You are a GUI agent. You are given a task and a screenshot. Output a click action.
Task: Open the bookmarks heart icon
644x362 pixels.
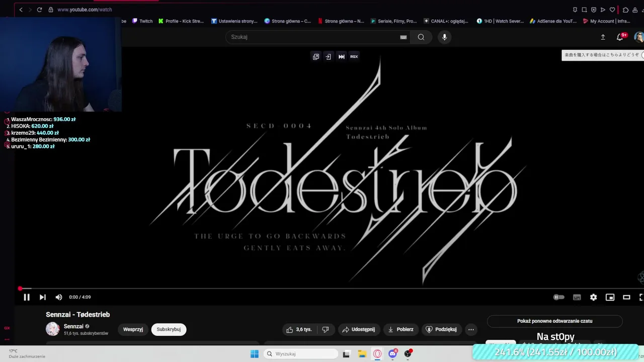[x=612, y=10]
